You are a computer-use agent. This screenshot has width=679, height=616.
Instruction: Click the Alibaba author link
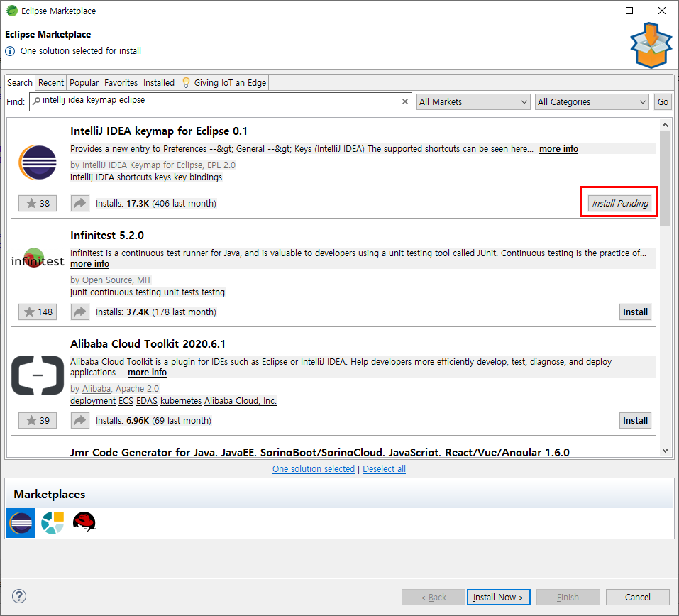pos(96,389)
